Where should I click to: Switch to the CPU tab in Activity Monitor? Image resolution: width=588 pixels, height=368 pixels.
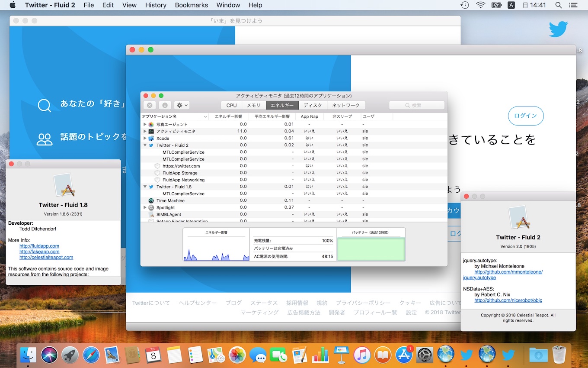click(x=231, y=105)
